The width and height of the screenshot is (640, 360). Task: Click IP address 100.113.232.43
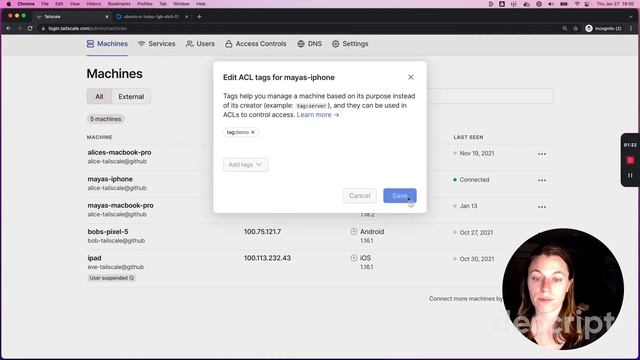[267, 258]
